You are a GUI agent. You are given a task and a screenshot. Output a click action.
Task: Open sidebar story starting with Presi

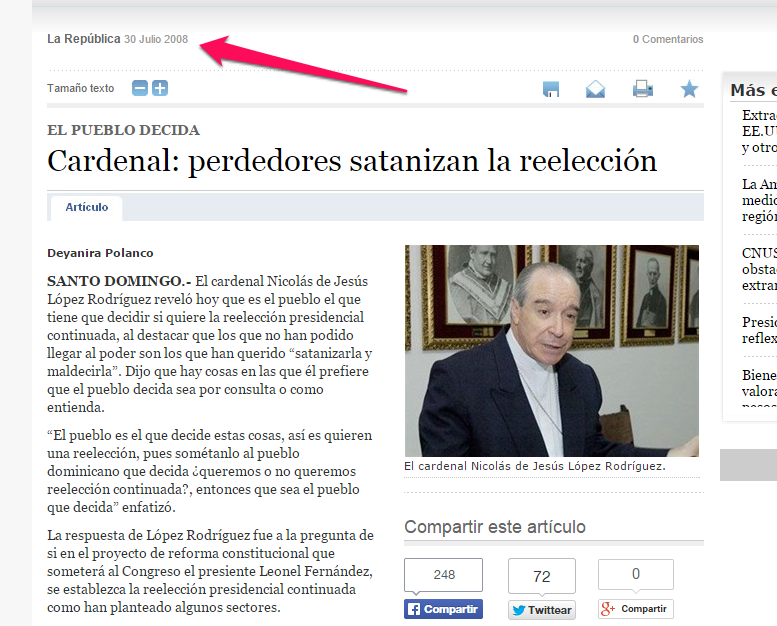click(759, 330)
